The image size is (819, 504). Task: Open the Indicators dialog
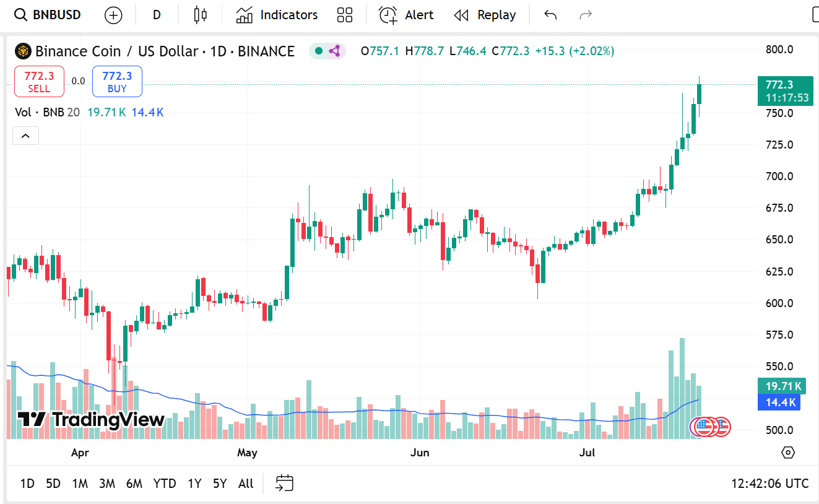click(277, 15)
